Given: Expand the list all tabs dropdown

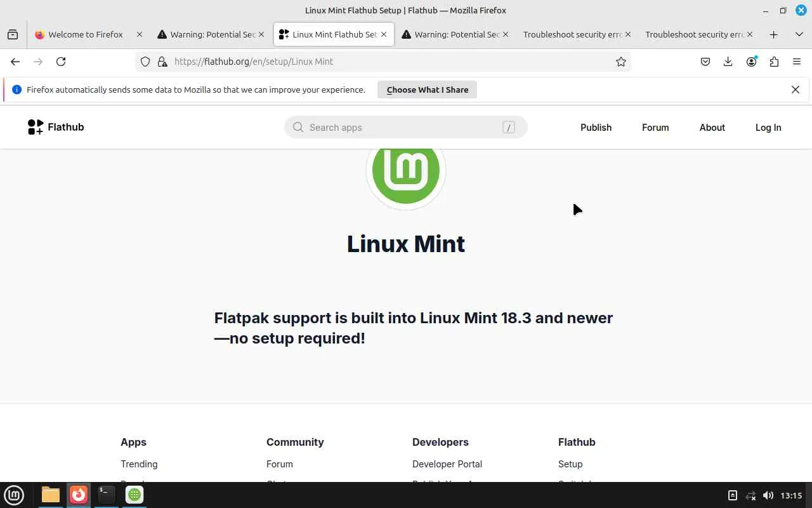Looking at the screenshot, I should coord(799,34).
